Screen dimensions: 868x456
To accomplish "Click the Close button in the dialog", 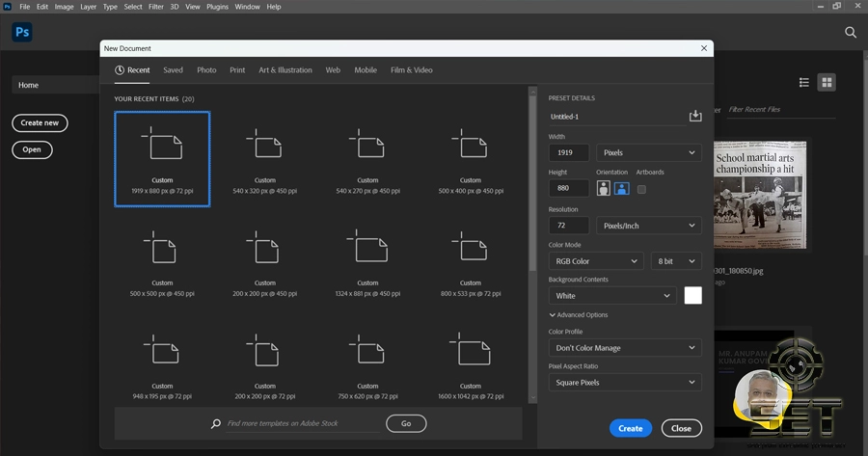I will (x=682, y=428).
